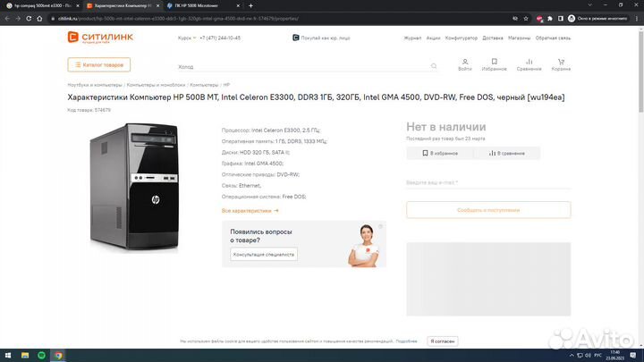Viewport: 644px width, 362px height.
Task: Click browser back arrow
Action: click(7, 19)
